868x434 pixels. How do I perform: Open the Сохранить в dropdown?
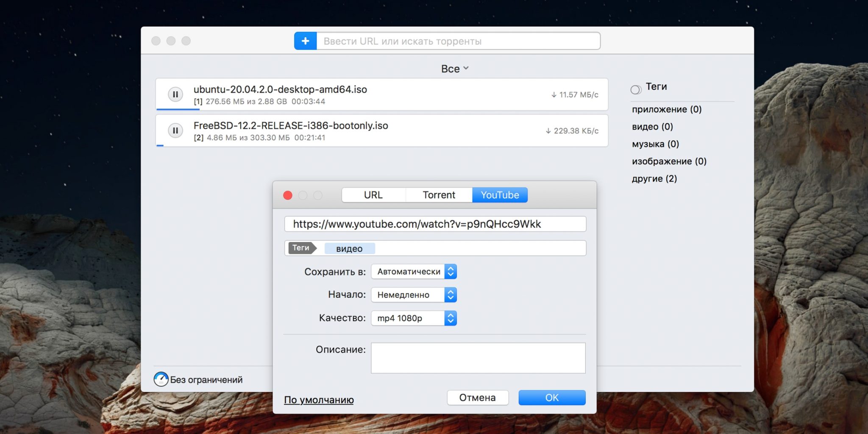414,272
